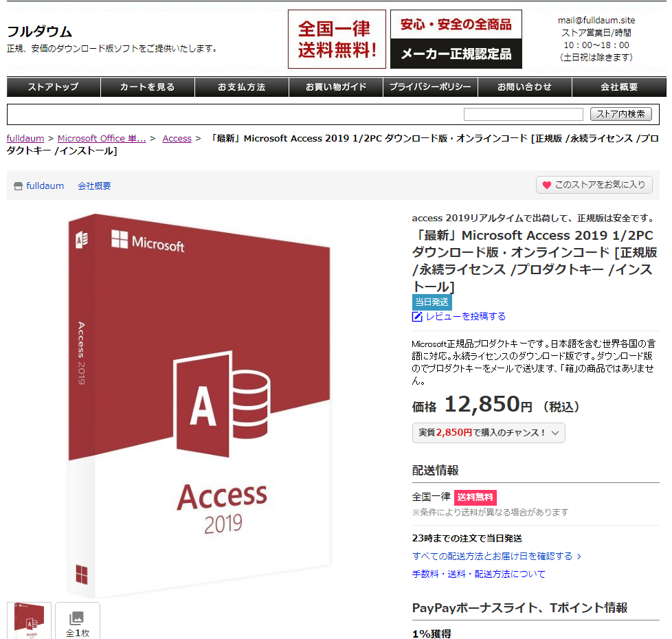Image resolution: width=672 pixels, height=639 pixels.
Task: Open the お問い合わせ navigation item
Action: click(524, 87)
